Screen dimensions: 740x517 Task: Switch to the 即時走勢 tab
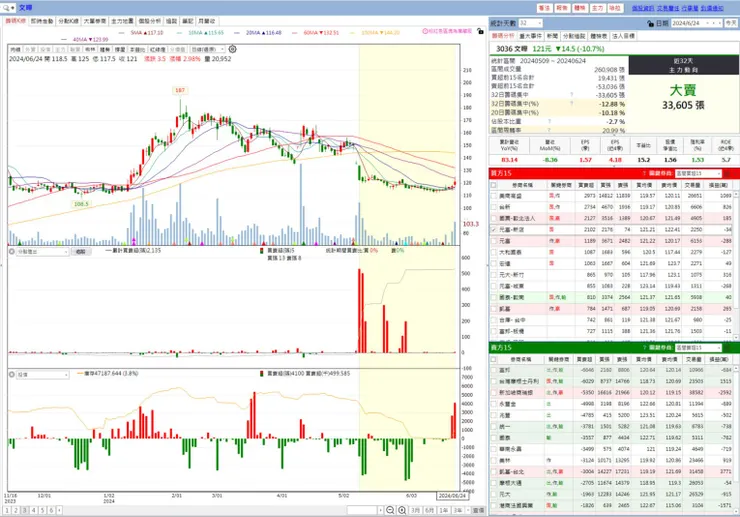tap(42, 21)
